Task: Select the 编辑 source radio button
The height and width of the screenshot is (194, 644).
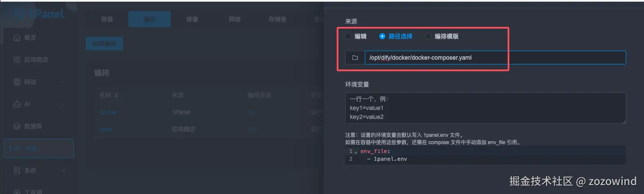Action: tap(348, 36)
